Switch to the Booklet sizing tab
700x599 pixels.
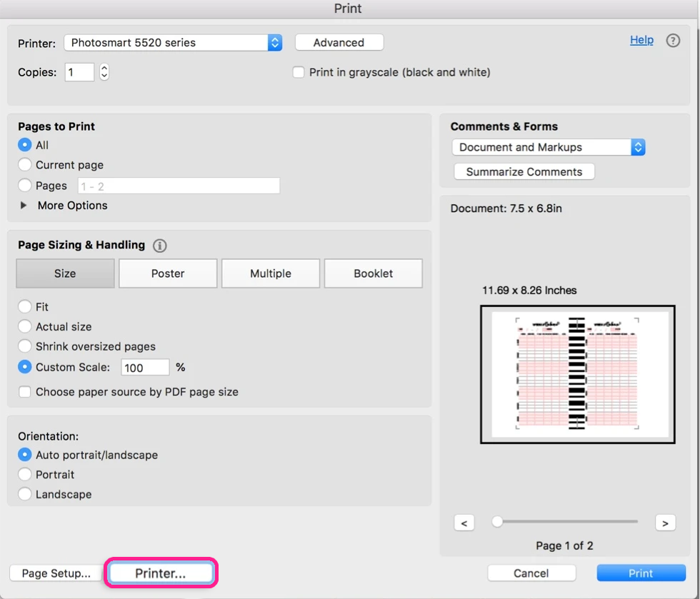[374, 273]
